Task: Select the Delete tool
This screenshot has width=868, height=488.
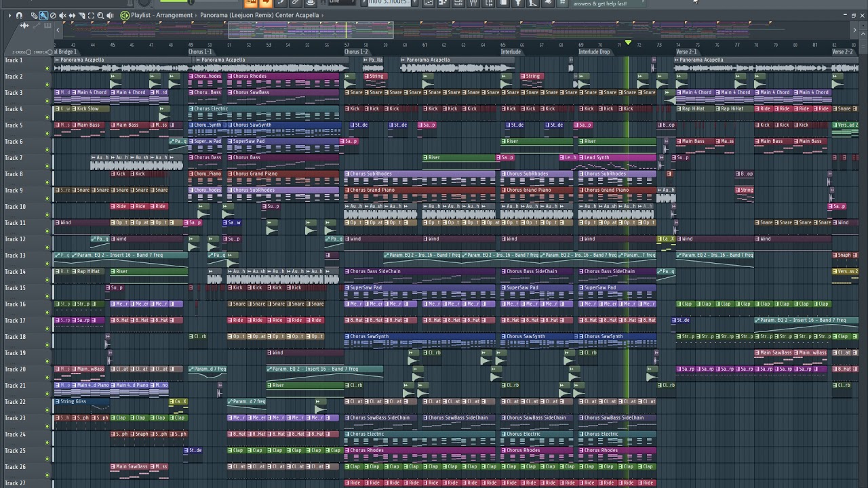Action: tap(53, 15)
